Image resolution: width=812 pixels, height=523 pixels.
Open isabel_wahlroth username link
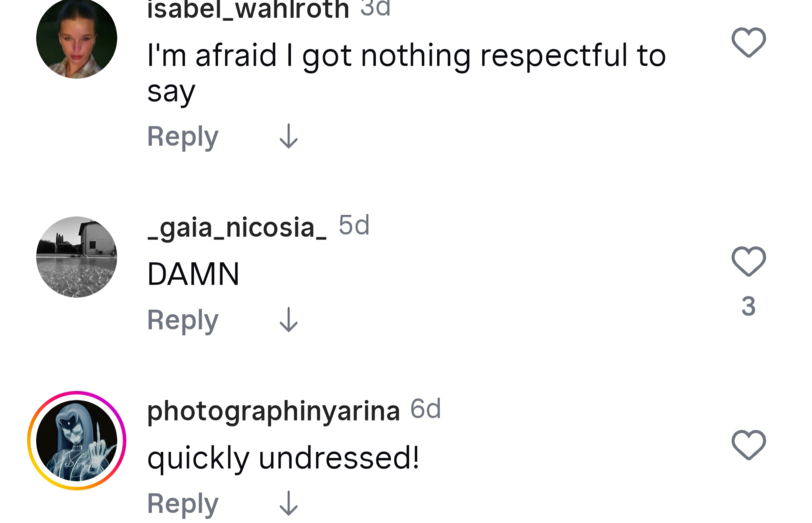tap(248, 9)
